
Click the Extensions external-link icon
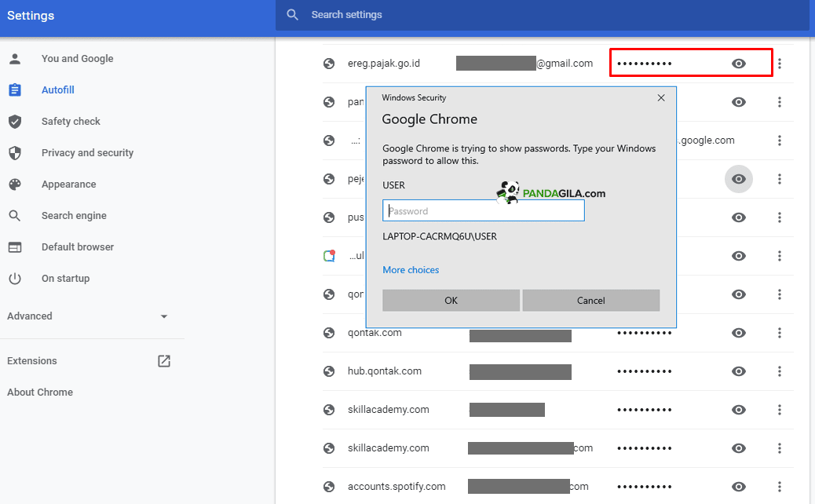[x=164, y=360]
